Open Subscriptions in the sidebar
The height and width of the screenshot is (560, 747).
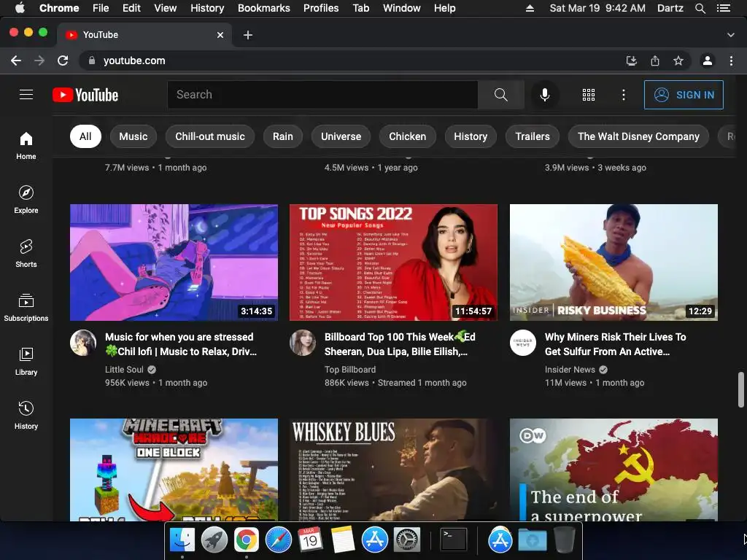26,308
